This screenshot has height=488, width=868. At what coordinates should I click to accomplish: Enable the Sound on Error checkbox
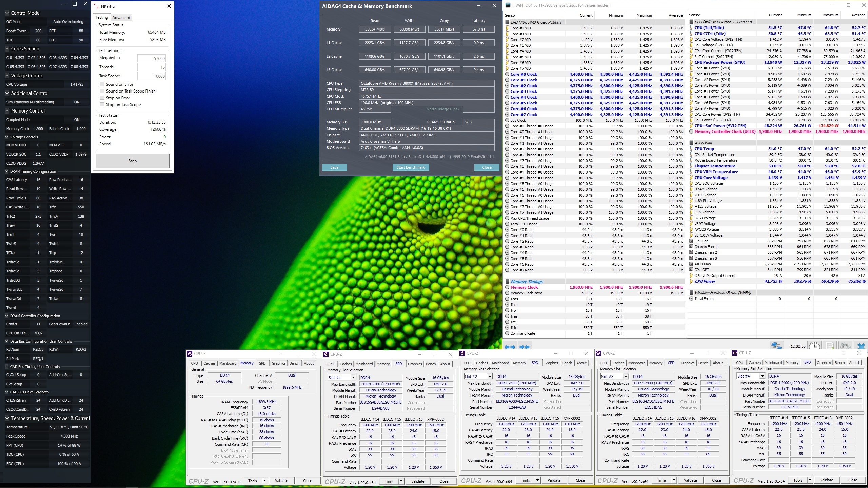102,84
